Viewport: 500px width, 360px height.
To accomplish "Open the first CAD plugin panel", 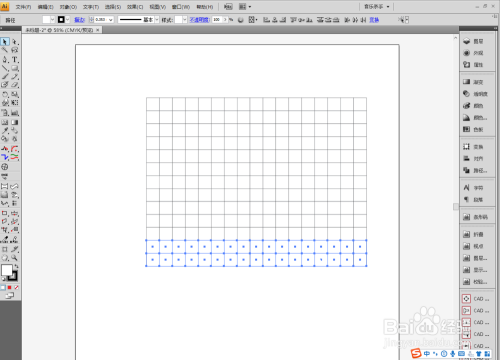I will click(477, 299).
